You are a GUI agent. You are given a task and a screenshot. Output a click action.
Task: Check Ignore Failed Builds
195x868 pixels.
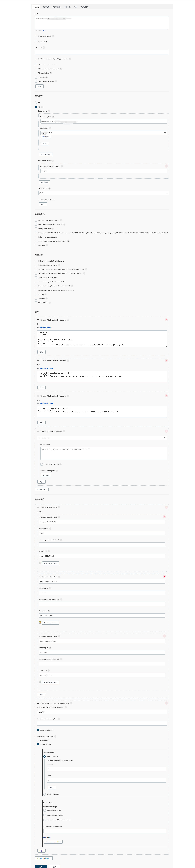click(x=44, y=810)
